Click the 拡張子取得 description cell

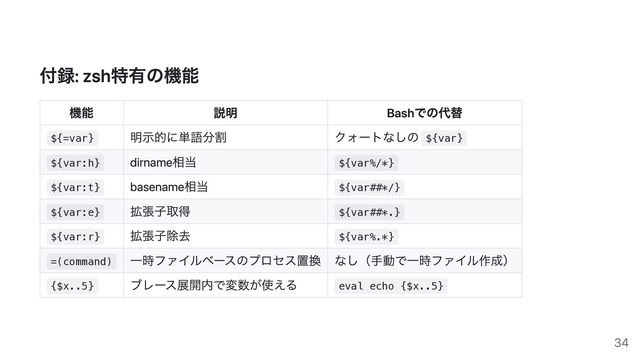[160, 212]
